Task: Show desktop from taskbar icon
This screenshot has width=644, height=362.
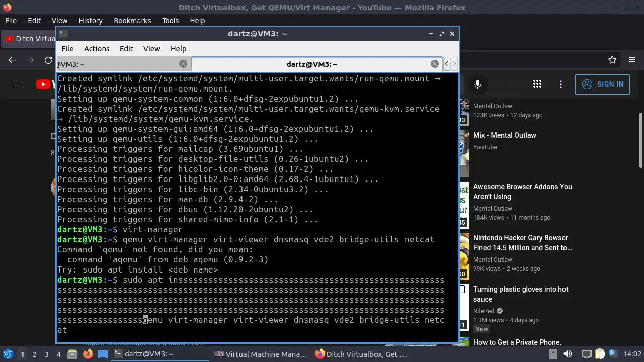Action: click(x=102, y=354)
